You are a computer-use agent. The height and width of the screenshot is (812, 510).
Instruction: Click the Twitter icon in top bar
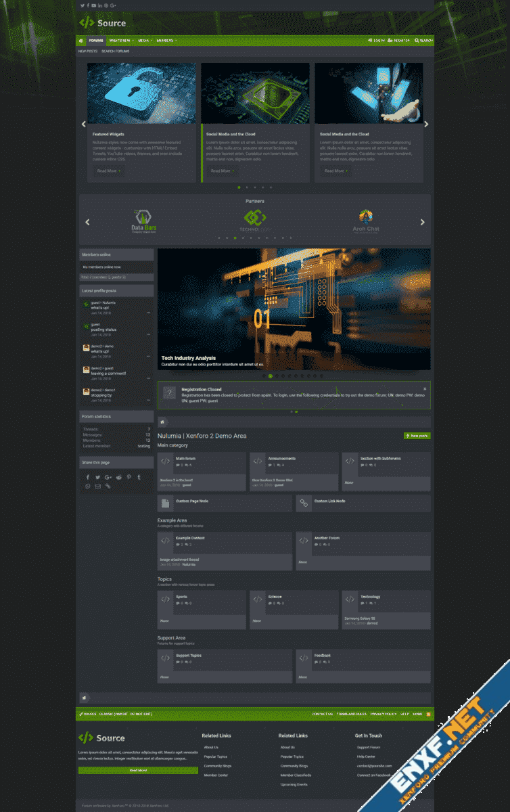[82, 5]
